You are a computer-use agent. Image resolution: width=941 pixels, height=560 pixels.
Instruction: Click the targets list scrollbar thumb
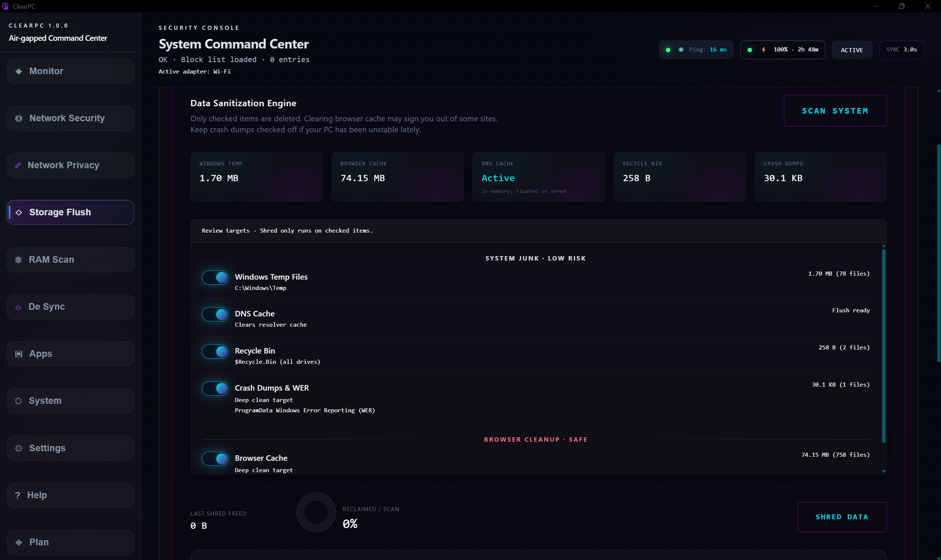click(884, 345)
